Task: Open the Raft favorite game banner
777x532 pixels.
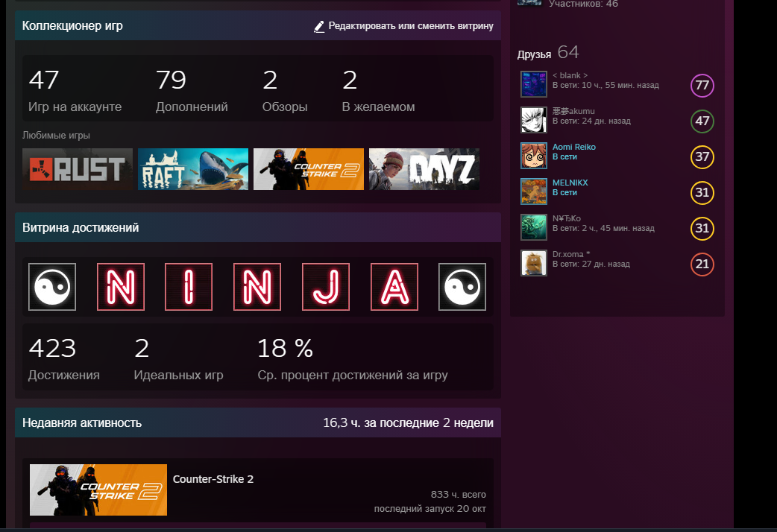Action: point(193,169)
